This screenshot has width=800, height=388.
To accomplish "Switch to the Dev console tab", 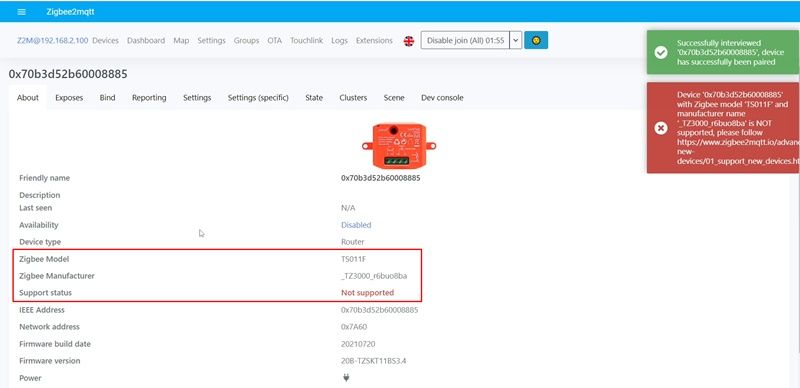I will pos(442,98).
